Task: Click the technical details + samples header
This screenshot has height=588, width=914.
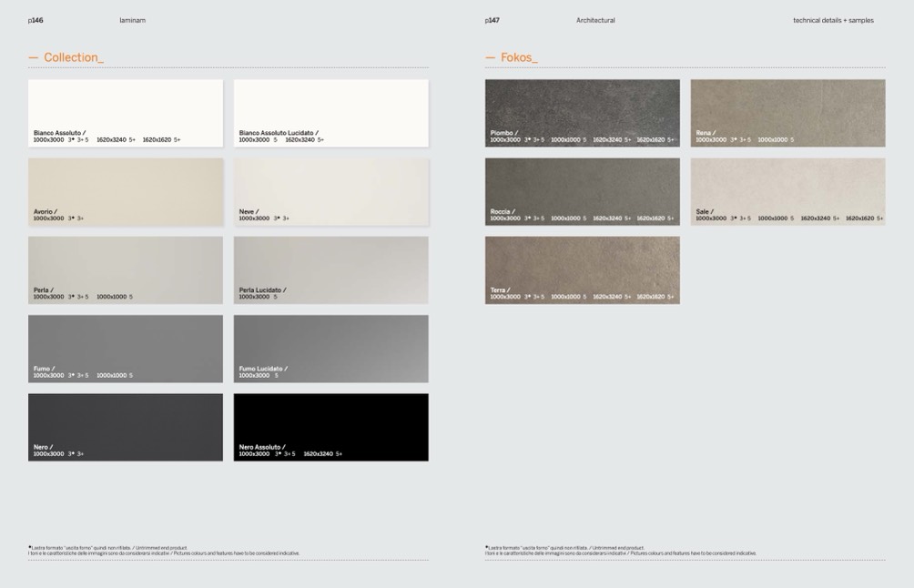Action: [833, 20]
